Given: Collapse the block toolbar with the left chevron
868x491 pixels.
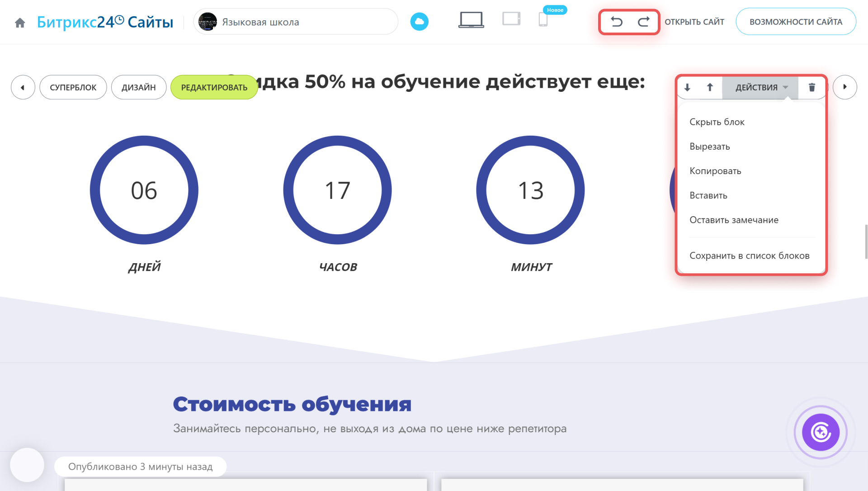Looking at the screenshot, I should click(x=22, y=87).
